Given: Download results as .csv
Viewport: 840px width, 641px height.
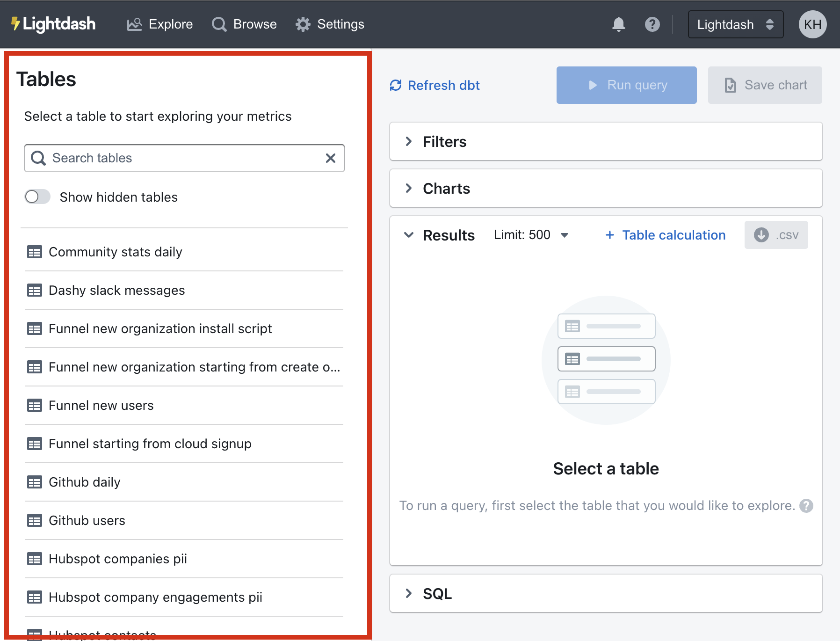Looking at the screenshot, I should coord(776,235).
